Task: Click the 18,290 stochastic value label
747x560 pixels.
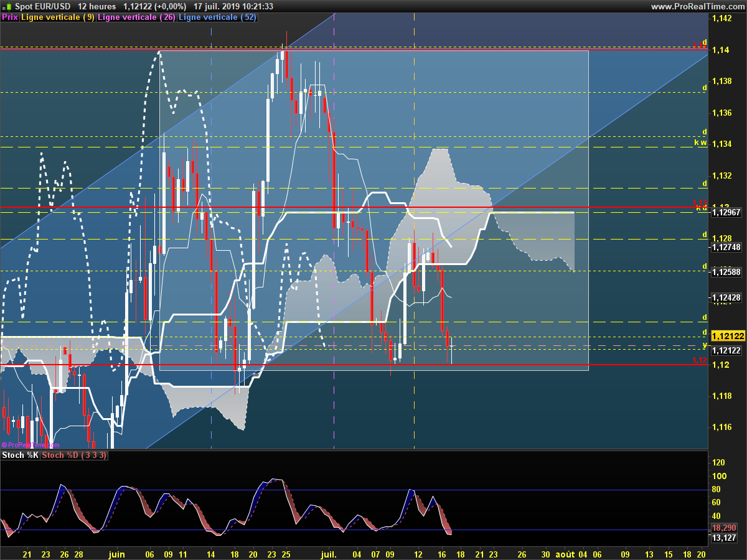Action: pyautogui.click(x=724, y=527)
